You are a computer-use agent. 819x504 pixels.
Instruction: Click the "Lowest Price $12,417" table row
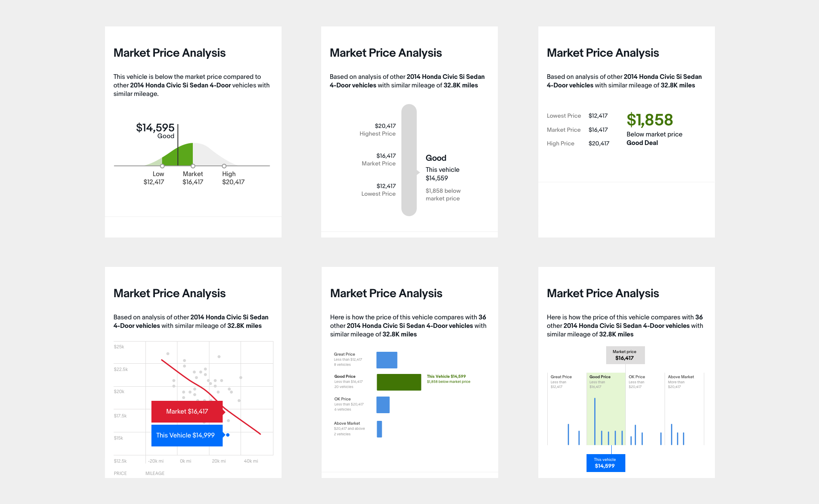[577, 116]
